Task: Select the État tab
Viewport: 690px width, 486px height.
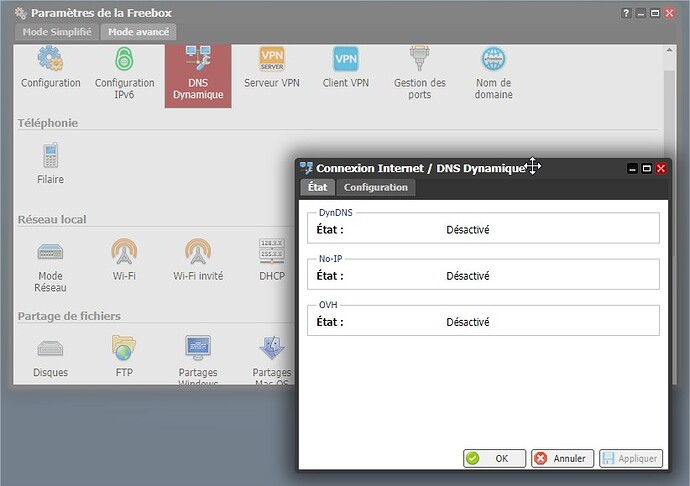Action: (318, 188)
